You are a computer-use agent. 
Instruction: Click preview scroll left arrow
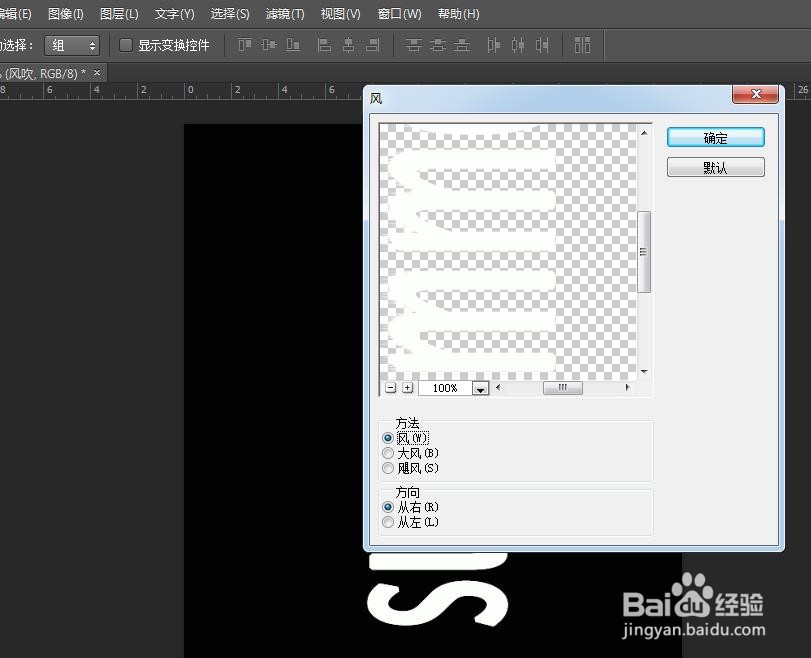[498, 387]
